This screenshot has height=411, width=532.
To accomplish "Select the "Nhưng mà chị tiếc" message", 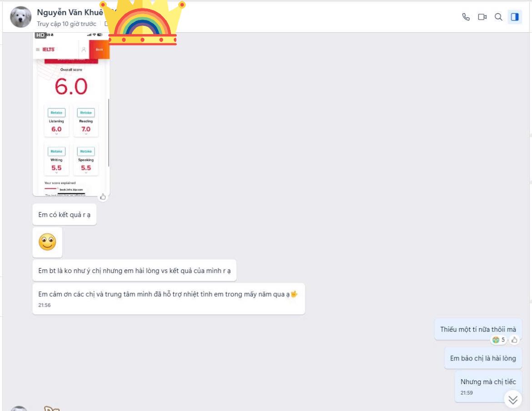I will (488, 382).
